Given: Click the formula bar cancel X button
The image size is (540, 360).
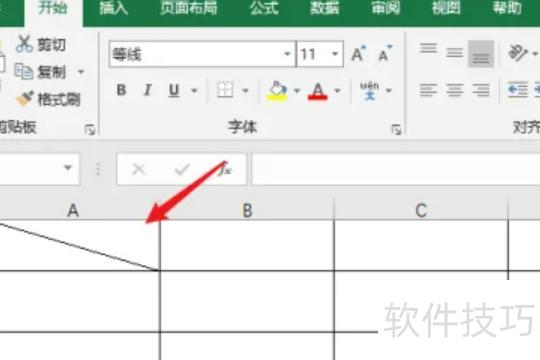Looking at the screenshot, I should click(x=138, y=169).
